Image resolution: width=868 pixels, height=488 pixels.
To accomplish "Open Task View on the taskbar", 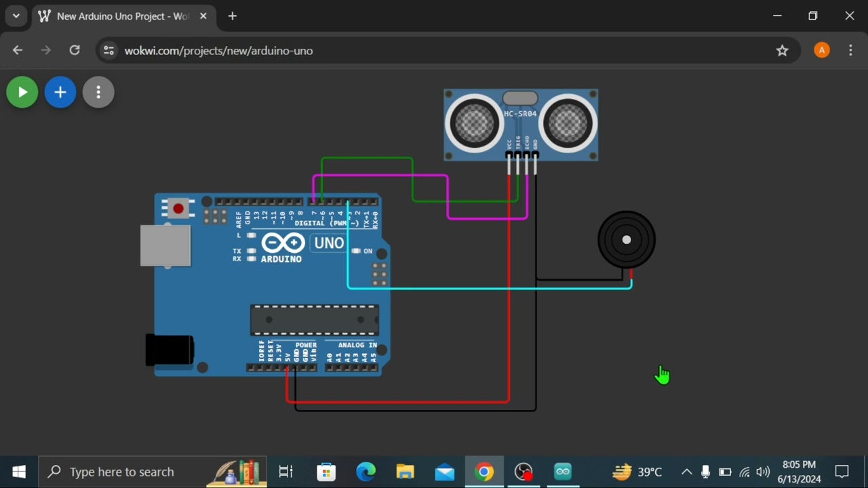I will tap(286, 472).
